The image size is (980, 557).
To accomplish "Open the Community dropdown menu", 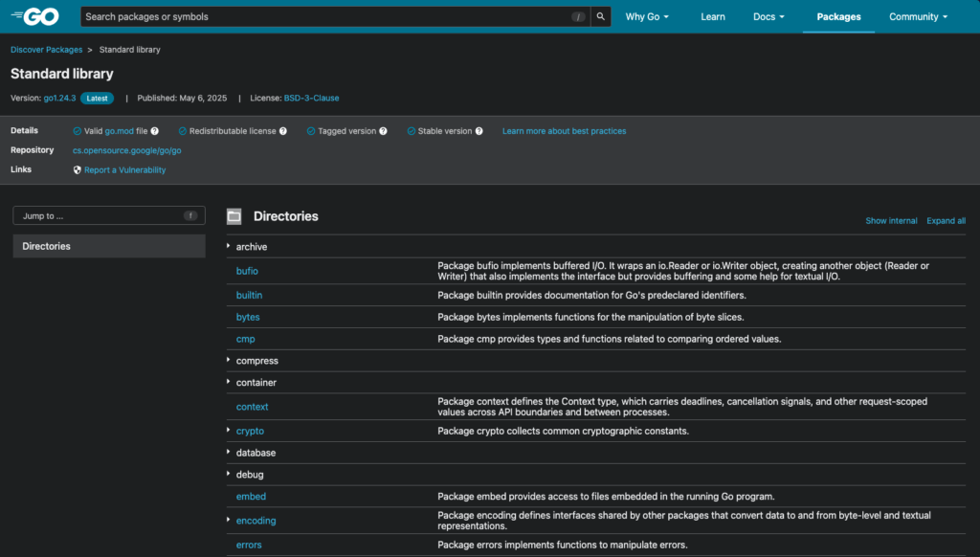I will coord(918,17).
